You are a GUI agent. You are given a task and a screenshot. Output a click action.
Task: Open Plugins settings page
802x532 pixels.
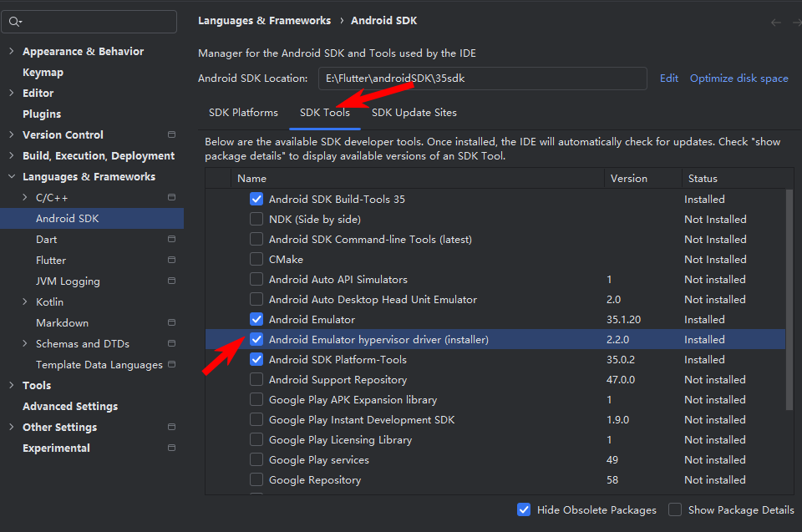pos(42,114)
